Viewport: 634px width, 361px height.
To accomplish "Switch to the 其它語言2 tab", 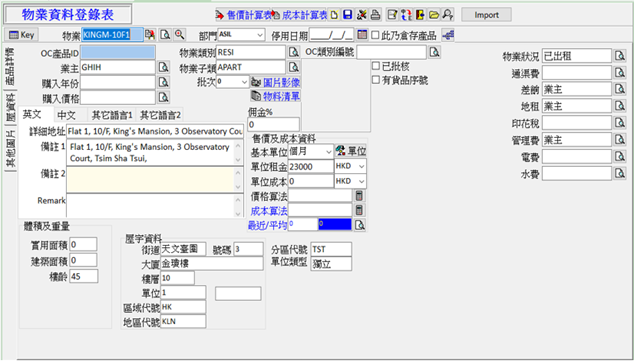I will pos(161,115).
